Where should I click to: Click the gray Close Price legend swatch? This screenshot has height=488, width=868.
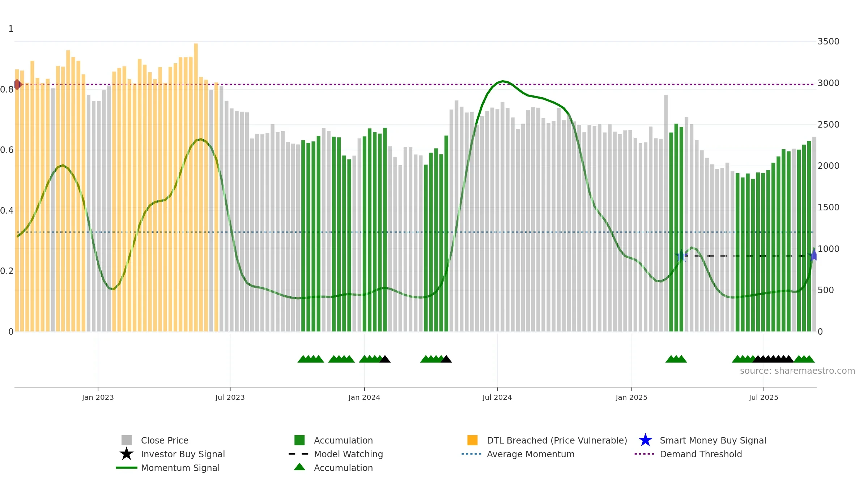tap(127, 440)
